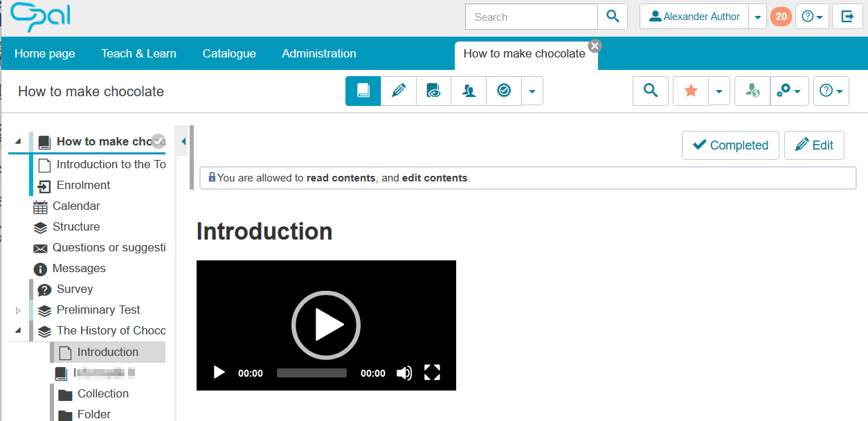Click the Edit button
Image resolution: width=868 pixels, height=421 pixels.
pyautogui.click(x=814, y=145)
